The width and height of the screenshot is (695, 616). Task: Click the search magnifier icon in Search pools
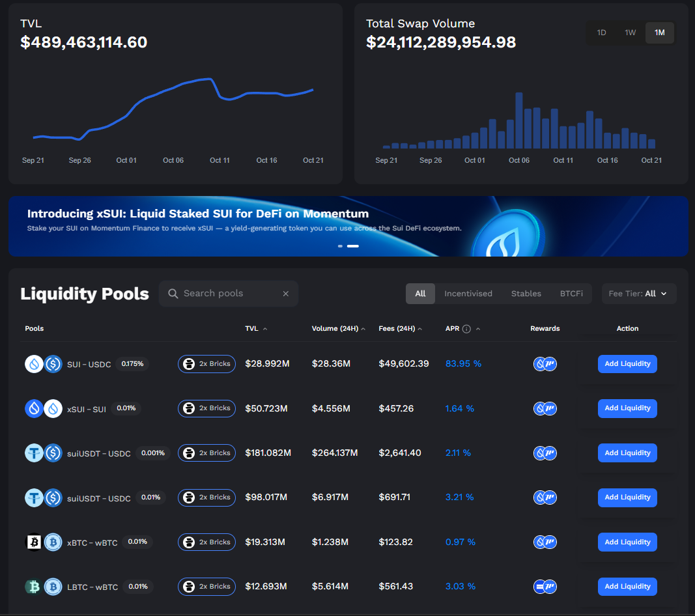(173, 294)
